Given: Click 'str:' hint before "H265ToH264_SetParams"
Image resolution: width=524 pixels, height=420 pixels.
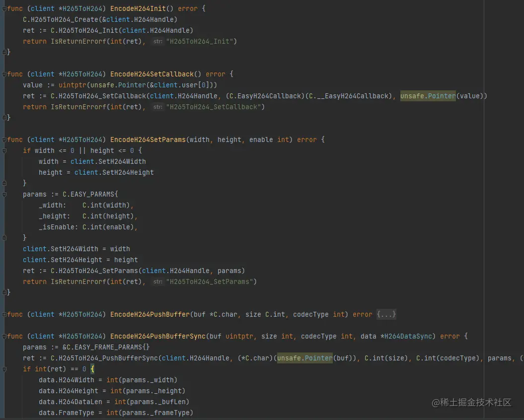Looking at the screenshot, I should coord(158,281).
